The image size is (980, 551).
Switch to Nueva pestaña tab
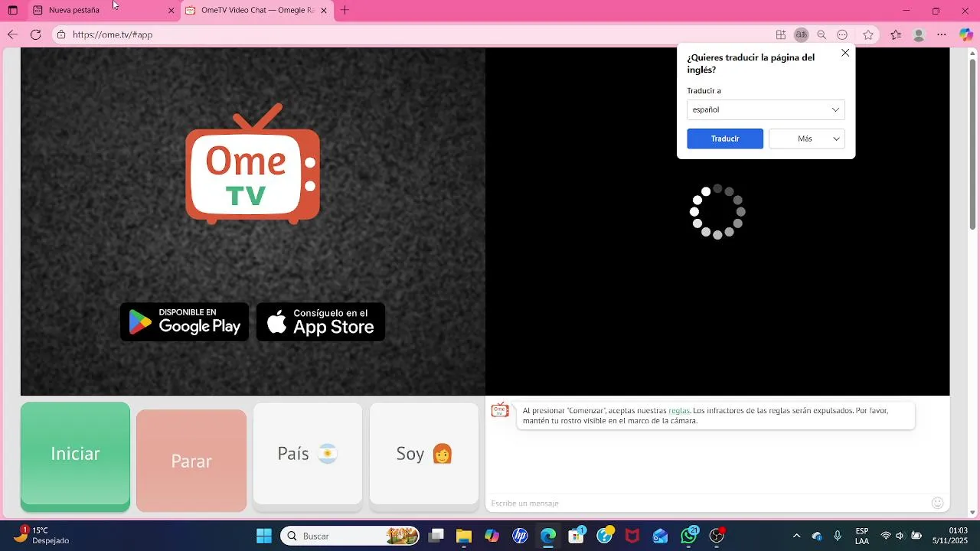[x=104, y=11]
